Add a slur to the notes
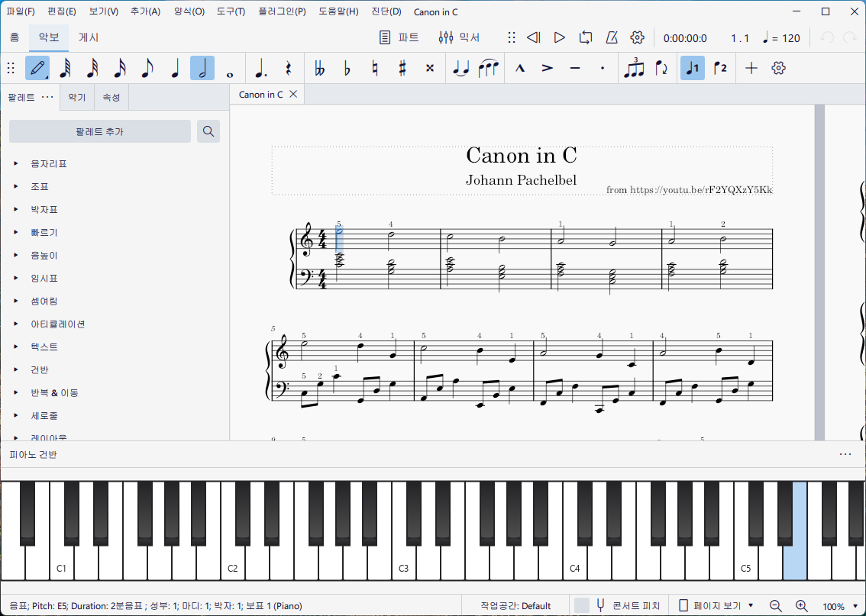Screen dimensions: 866x616 [488, 69]
